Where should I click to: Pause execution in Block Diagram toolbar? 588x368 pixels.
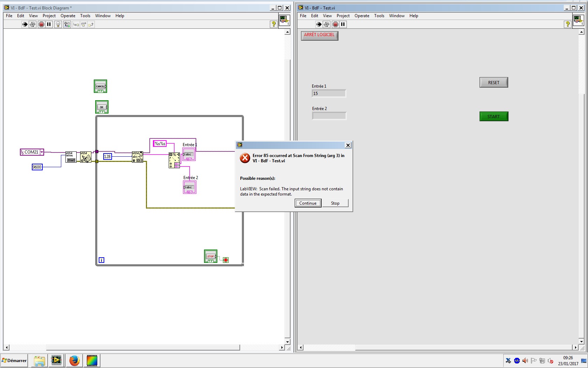pos(49,24)
